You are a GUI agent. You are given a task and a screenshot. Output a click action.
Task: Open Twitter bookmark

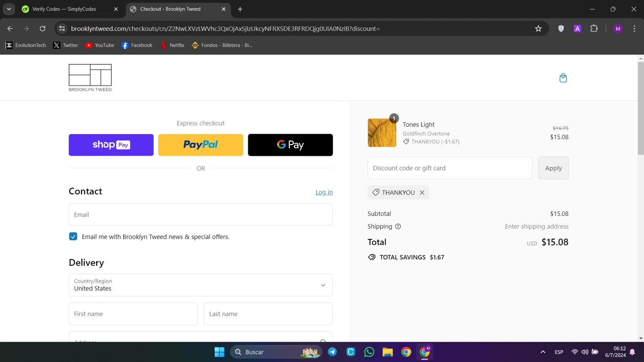coord(66,45)
